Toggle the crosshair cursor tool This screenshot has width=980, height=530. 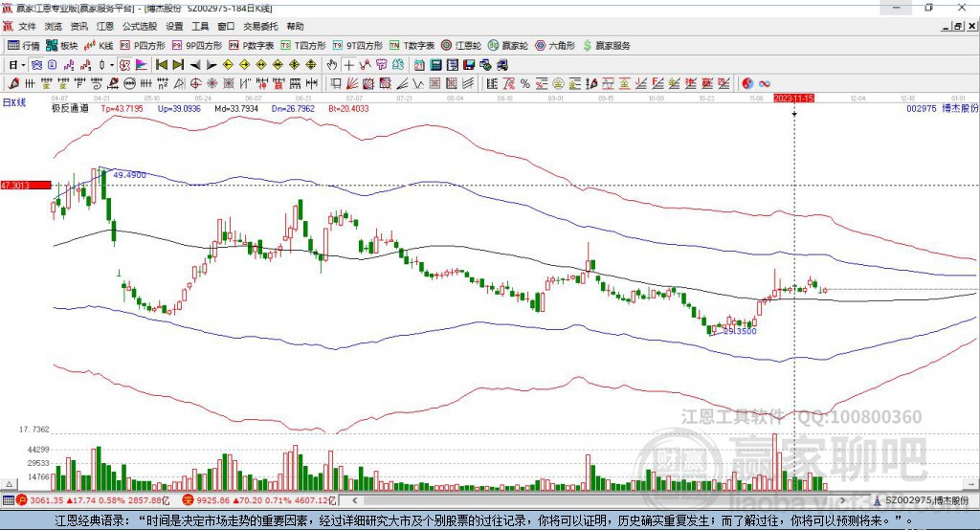[x=348, y=65]
